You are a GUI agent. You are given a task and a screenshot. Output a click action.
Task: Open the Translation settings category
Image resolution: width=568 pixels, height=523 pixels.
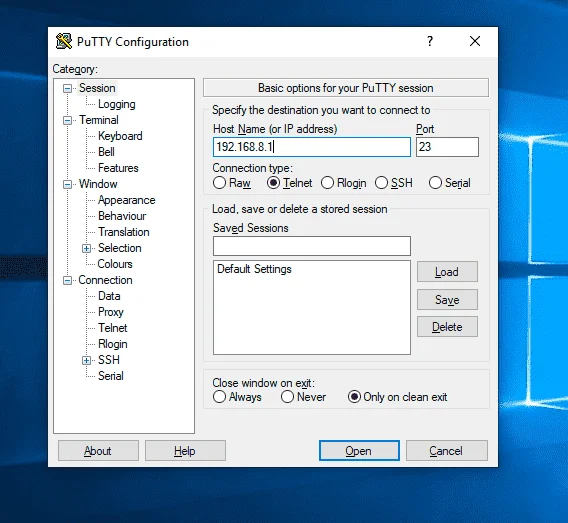pyautogui.click(x=124, y=232)
